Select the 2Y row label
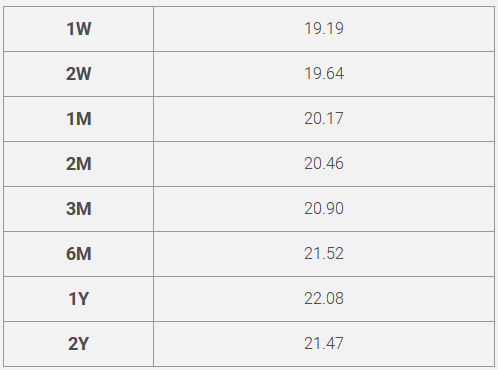 tap(79, 344)
